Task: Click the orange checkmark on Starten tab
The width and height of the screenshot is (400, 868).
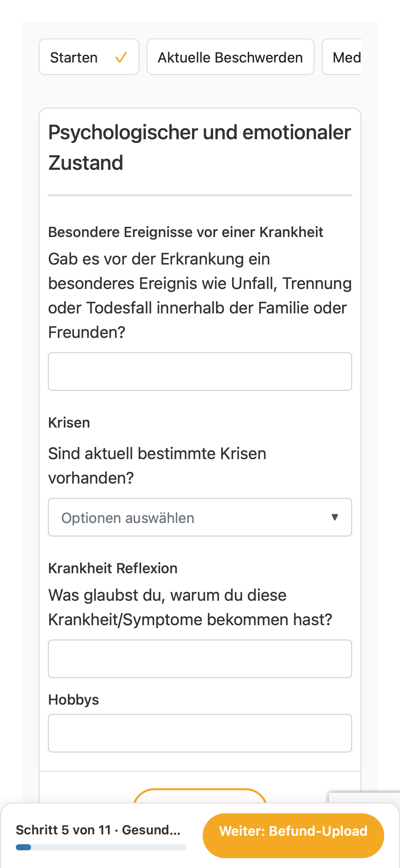Action: pos(121,57)
